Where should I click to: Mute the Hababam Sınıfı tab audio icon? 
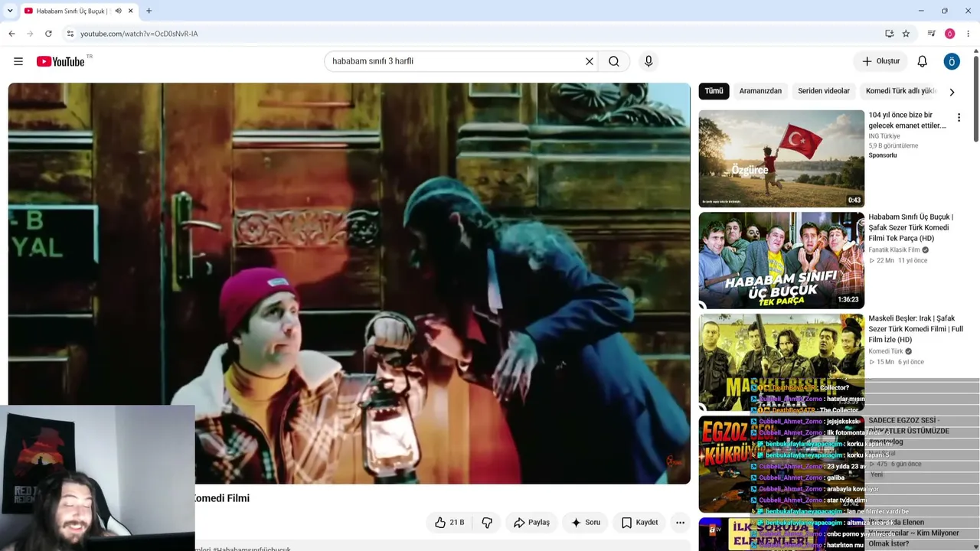(x=118, y=11)
